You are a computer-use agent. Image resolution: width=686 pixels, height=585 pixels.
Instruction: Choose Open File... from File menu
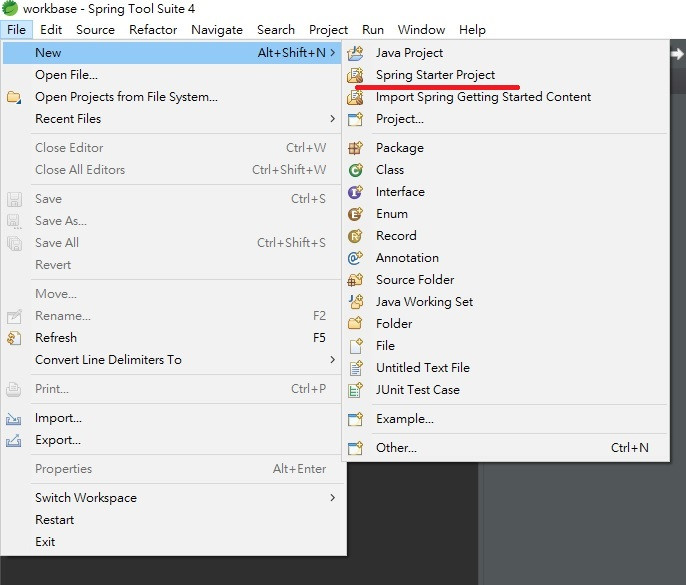point(172,75)
